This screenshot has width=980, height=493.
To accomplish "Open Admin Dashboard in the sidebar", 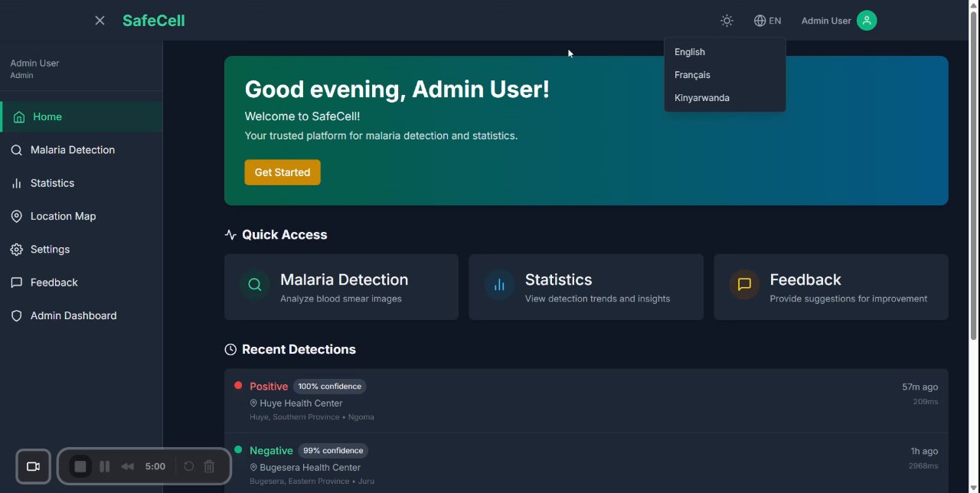I will point(81,315).
